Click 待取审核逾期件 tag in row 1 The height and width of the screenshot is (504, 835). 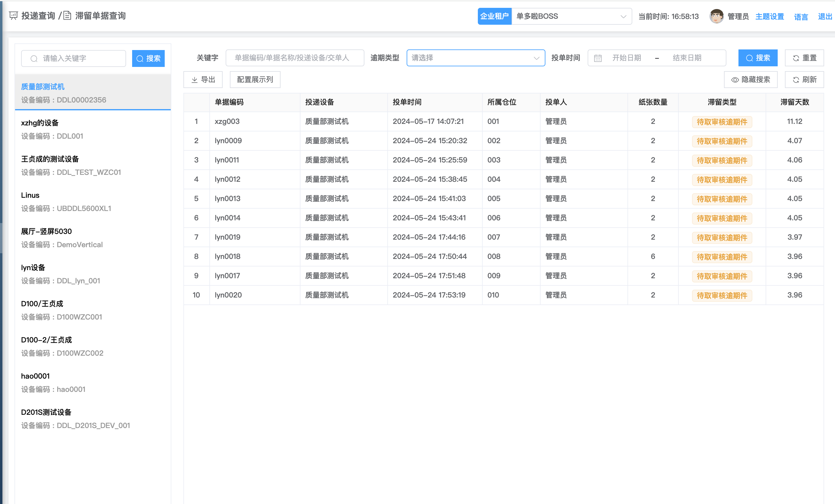click(x=722, y=122)
